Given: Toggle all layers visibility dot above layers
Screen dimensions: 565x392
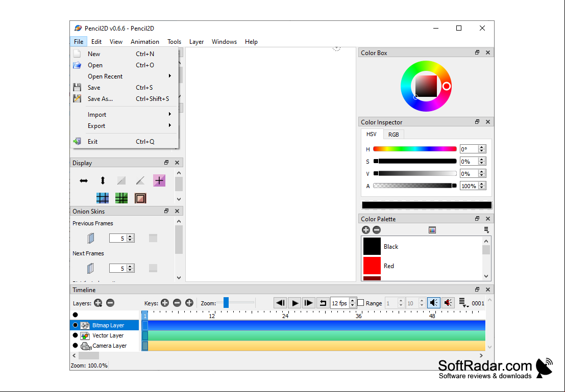Looking at the screenshot, I should [x=76, y=315].
